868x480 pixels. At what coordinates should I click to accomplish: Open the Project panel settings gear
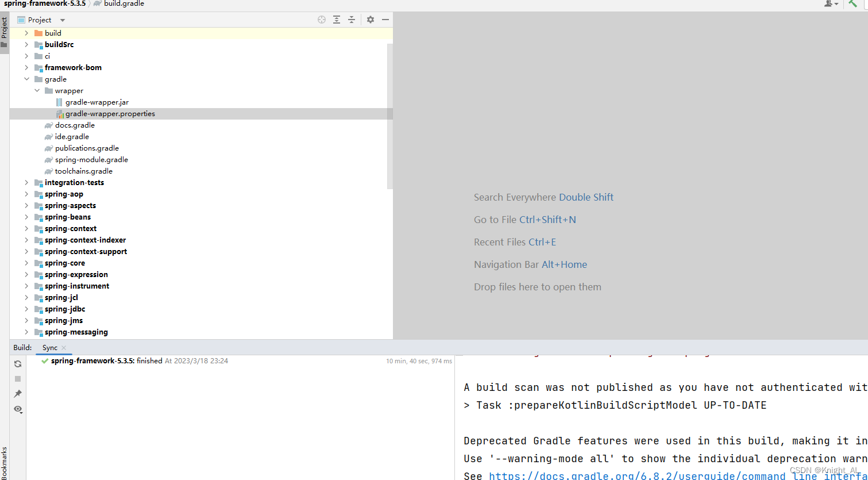(371, 20)
